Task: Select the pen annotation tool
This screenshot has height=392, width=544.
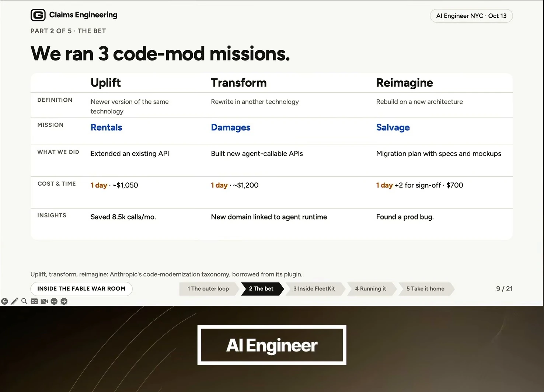Action: tap(14, 301)
